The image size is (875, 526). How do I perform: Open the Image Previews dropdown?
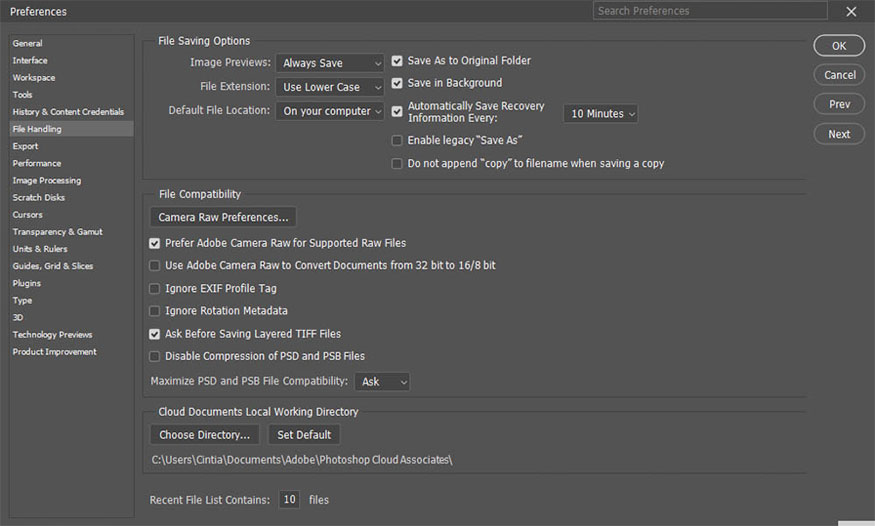coord(329,63)
